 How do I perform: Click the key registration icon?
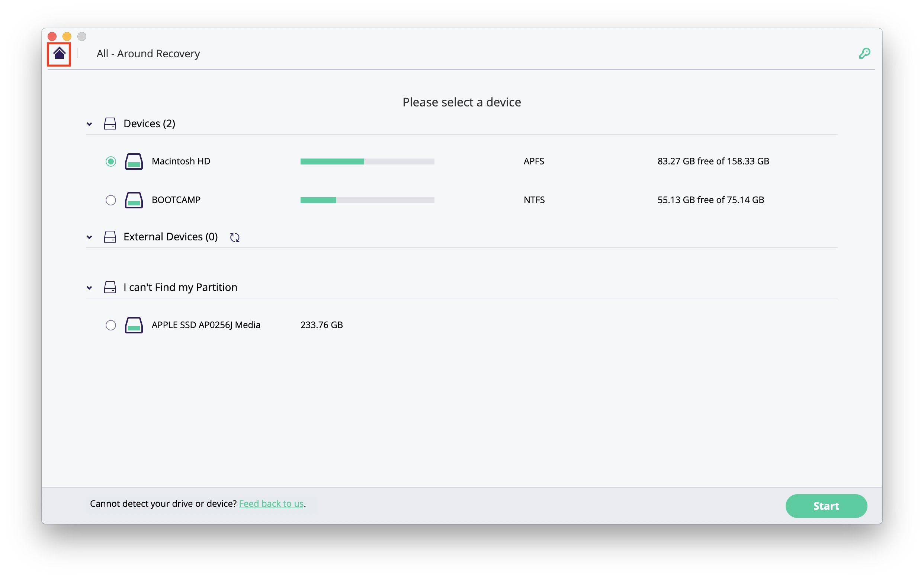click(864, 53)
